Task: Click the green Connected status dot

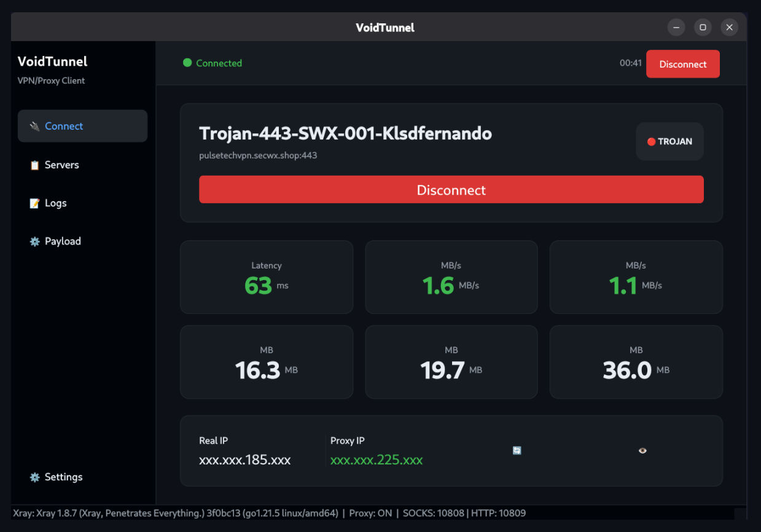Action: 187,63
